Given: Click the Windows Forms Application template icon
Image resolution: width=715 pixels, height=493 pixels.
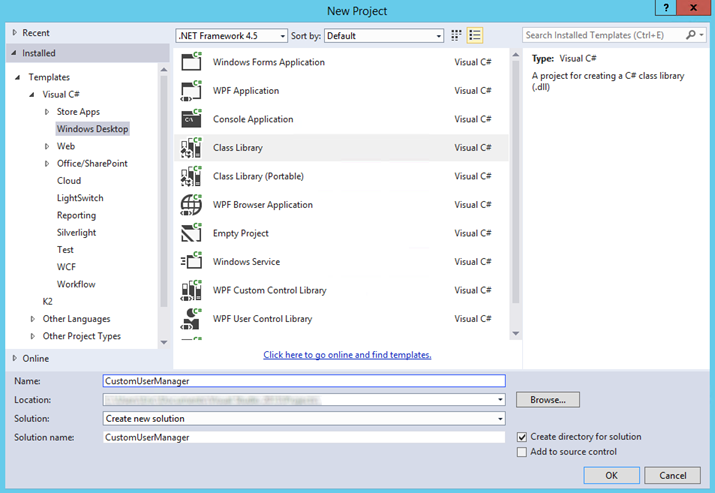Looking at the screenshot, I should (191, 61).
